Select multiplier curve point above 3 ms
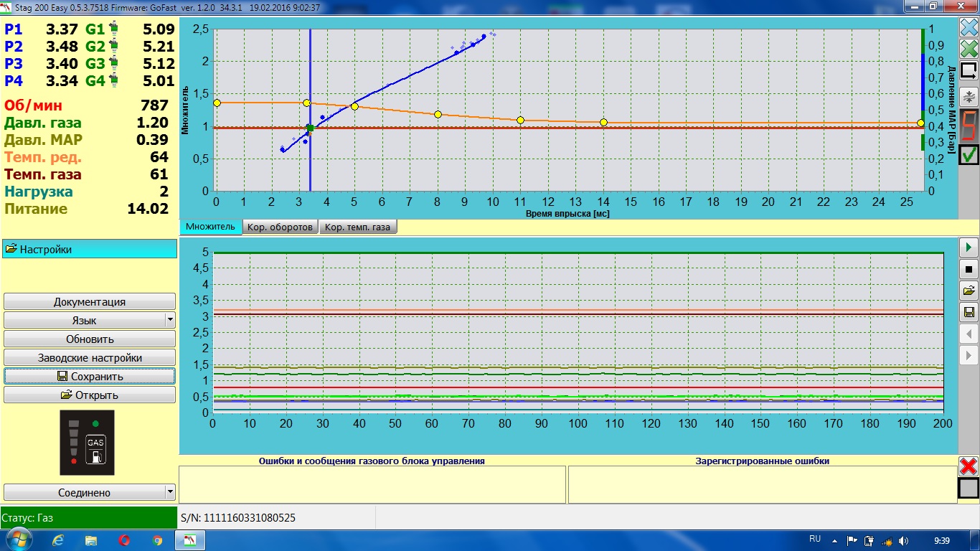Image resolution: width=980 pixels, height=551 pixels. (307, 103)
